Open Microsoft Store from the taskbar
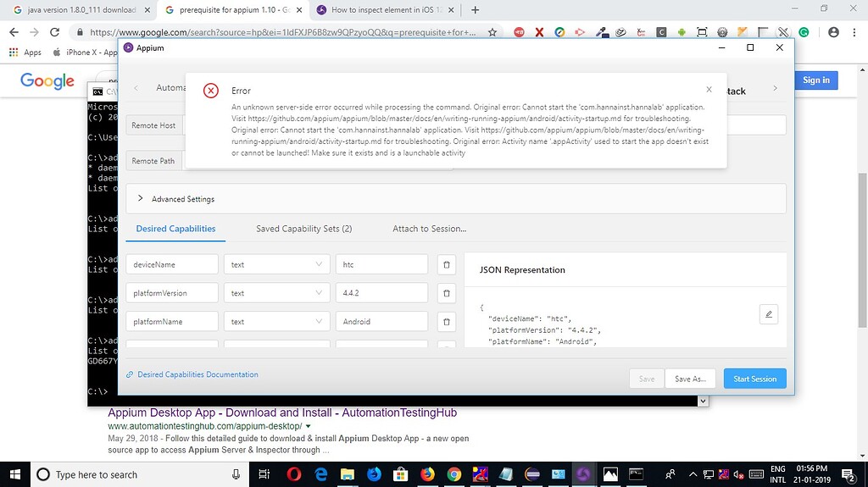The image size is (868, 487). tap(400, 474)
